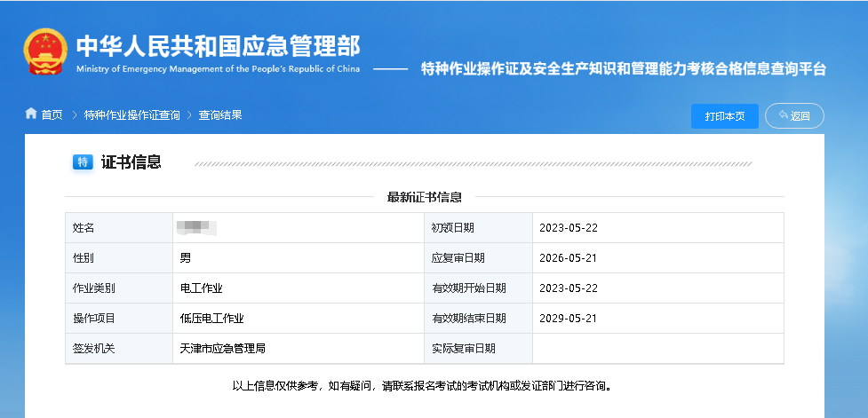Click the 证书信息 section heading
Image resolution: width=868 pixels, height=418 pixels.
131,162
